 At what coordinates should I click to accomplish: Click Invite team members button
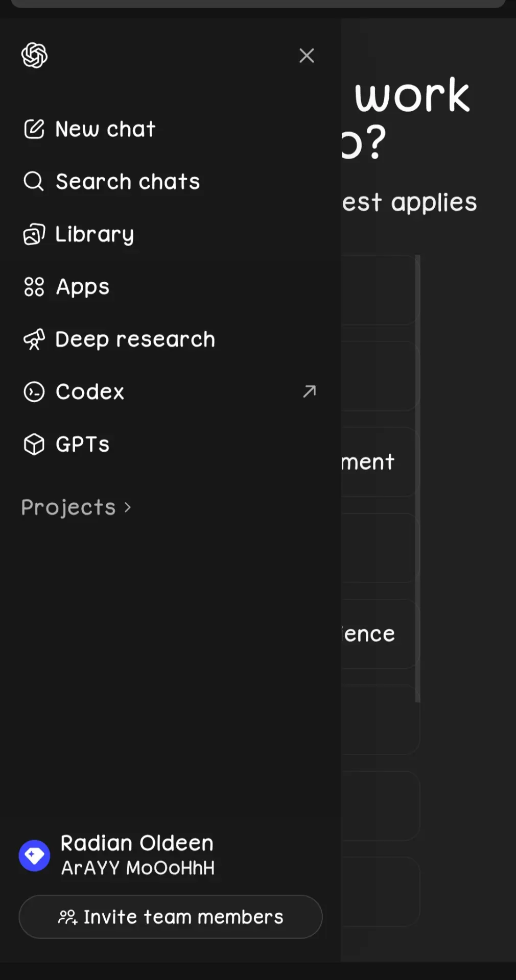[170, 917]
